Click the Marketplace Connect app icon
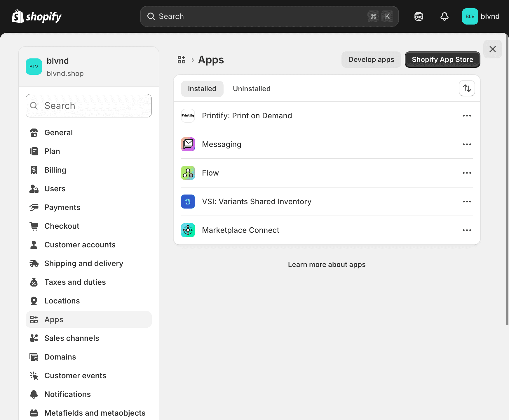This screenshot has width=509, height=420. click(188, 230)
